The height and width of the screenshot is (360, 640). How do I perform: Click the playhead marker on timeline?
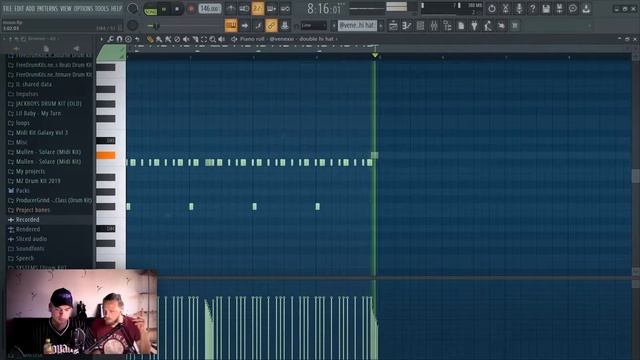[x=375, y=54]
